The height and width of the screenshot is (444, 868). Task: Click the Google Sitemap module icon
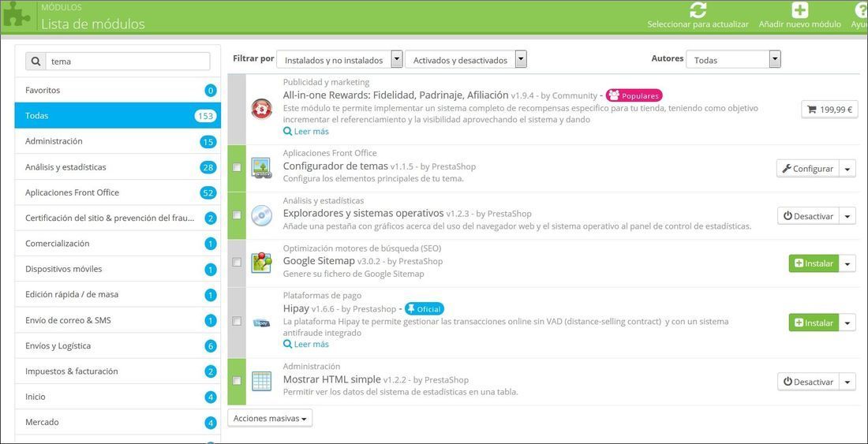tap(260, 263)
